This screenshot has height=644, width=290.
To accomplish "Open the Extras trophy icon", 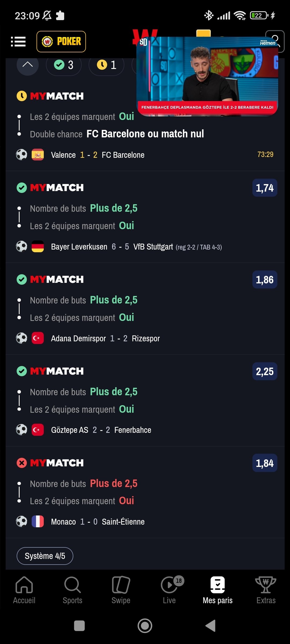I will coord(266,585).
